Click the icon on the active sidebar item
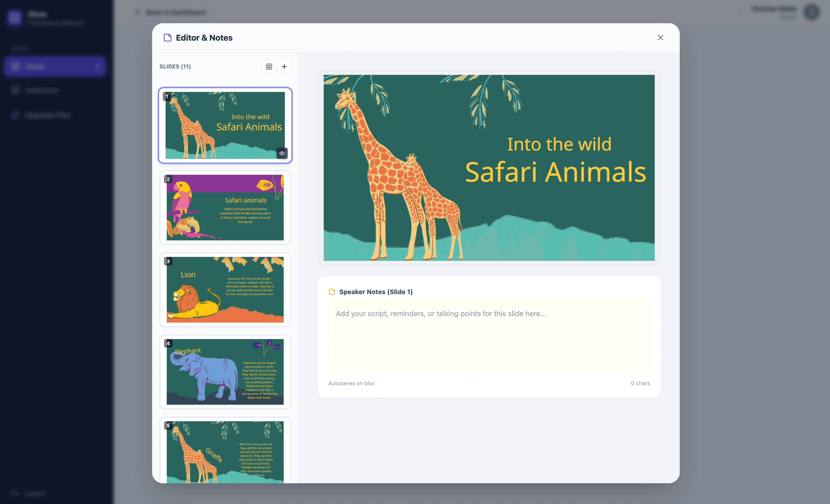Screen dimensions: 830x504 click(x=15, y=66)
